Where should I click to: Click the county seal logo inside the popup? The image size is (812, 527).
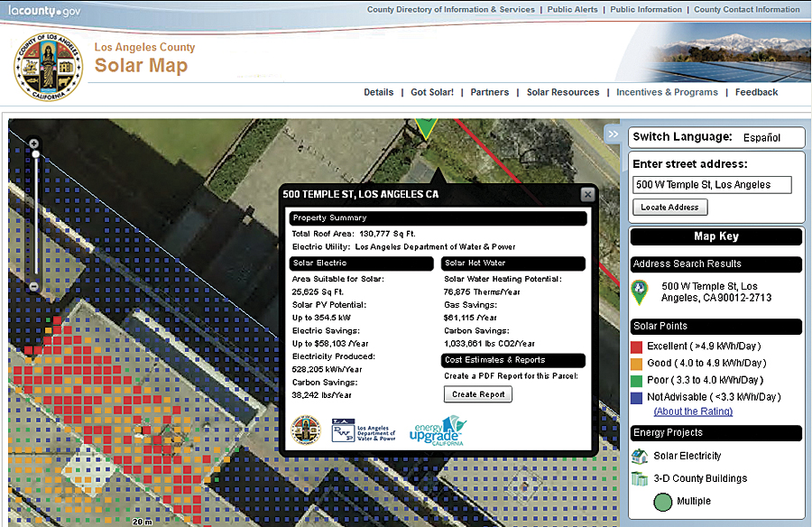click(x=306, y=430)
